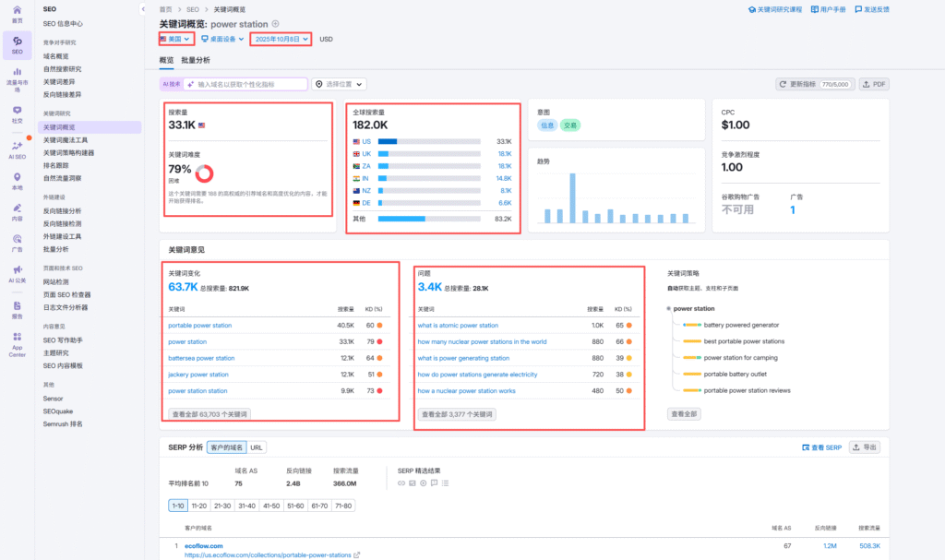Expand the 桌面设备 device dropdown

[x=222, y=39]
